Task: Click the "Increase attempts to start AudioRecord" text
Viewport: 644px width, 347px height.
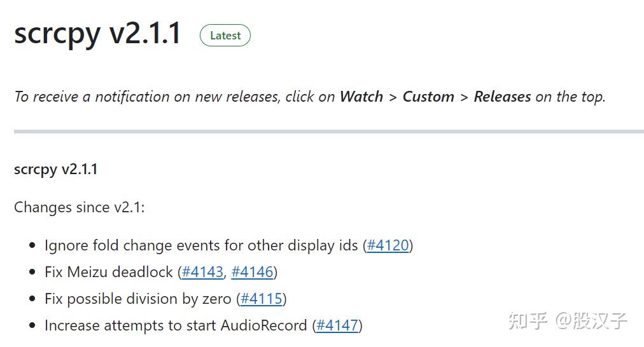Action: click(176, 325)
